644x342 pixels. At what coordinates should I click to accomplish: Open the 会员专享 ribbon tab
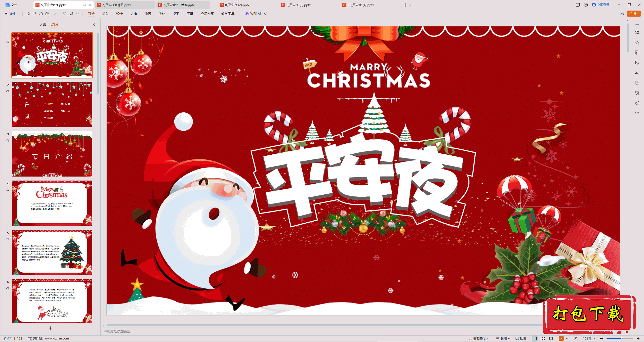[x=207, y=14]
